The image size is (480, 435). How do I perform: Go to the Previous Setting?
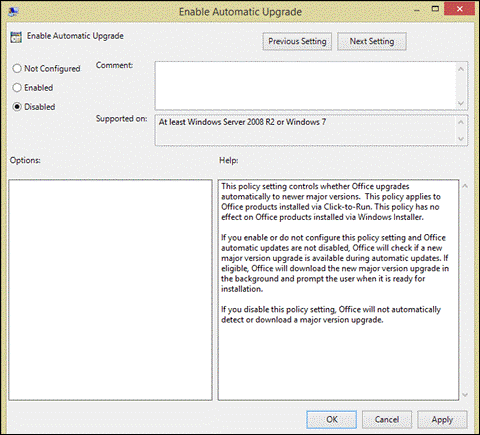click(297, 41)
